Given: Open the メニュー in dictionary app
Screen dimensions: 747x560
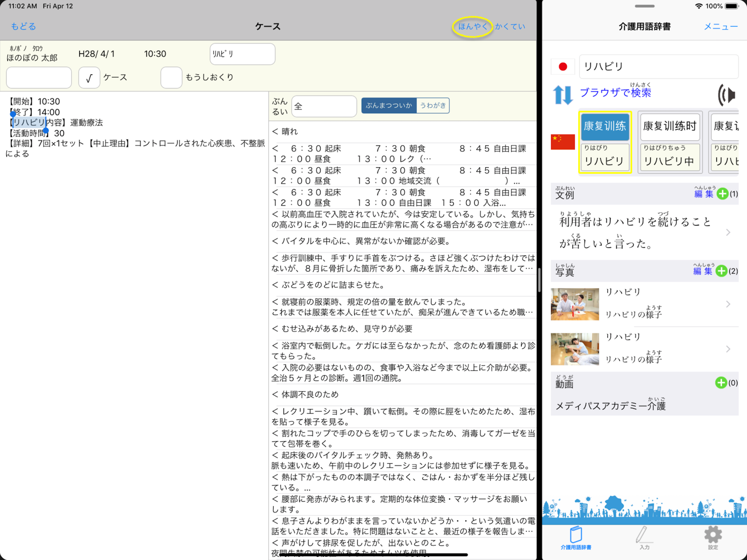Looking at the screenshot, I should [x=721, y=26].
